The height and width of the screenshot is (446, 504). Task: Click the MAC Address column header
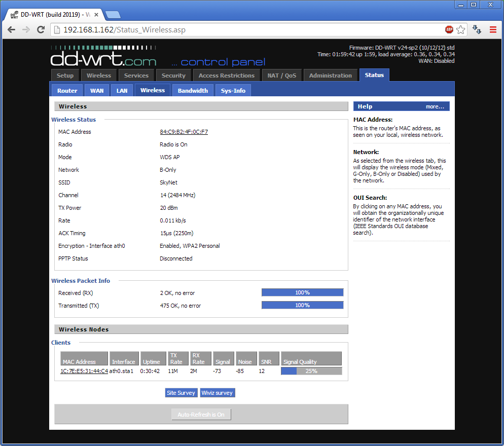pyautogui.click(x=84, y=358)
